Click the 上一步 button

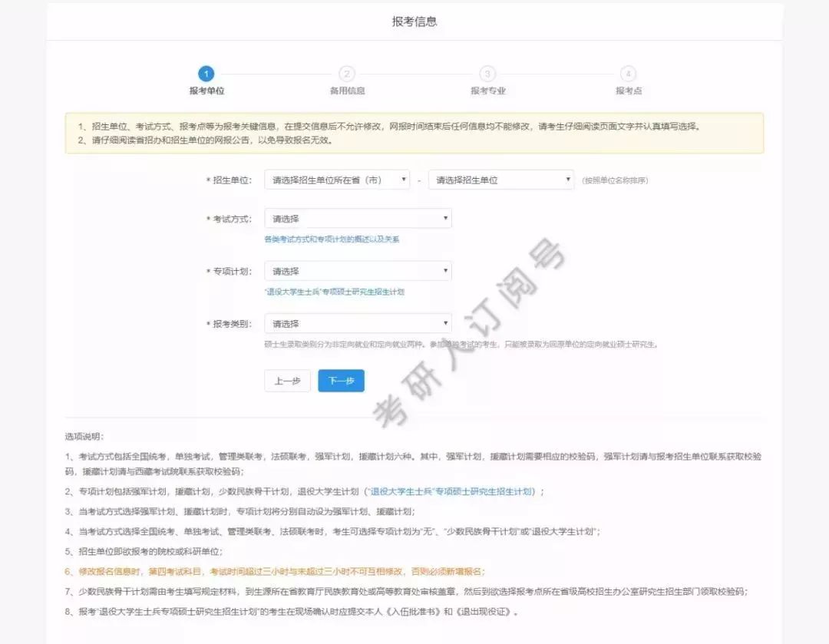[287, 381]
